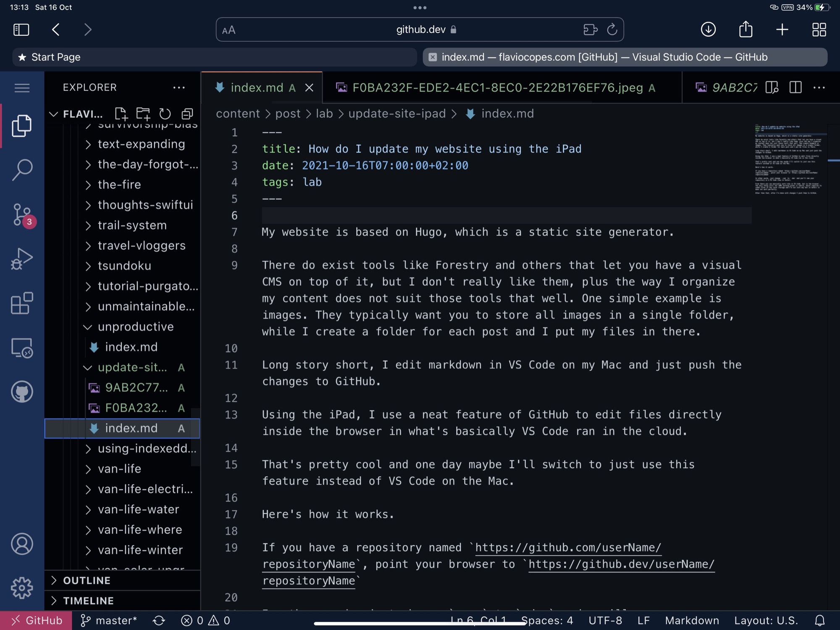This screenshot has height=630, width=840.
Task: Open the Run and Debug view
Action: pyautogui.click(x=22, y=258)
